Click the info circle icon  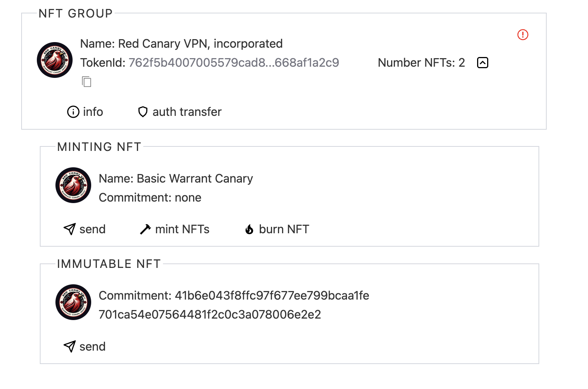[x=73, y=112]
